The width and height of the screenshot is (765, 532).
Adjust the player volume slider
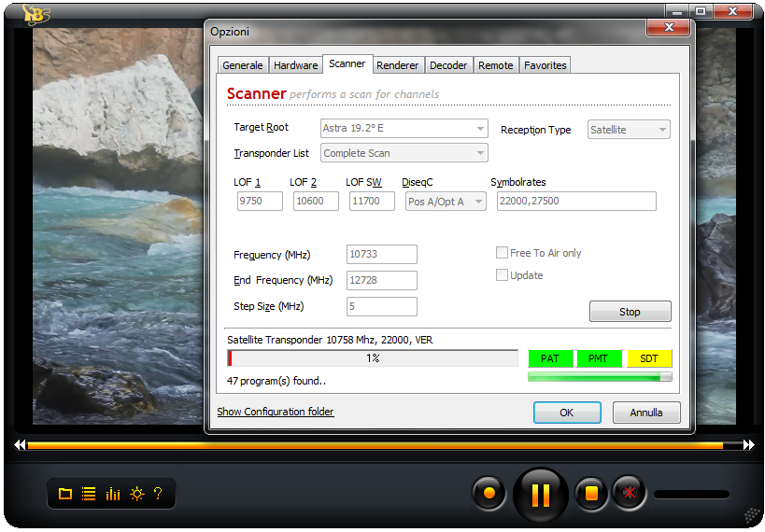point(691,495)
